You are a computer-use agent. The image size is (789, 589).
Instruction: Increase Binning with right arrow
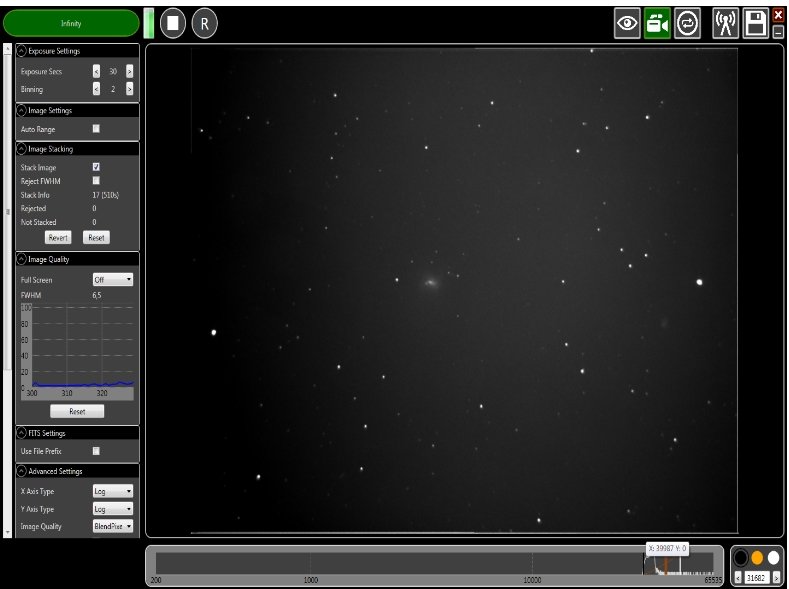(x=129, y=89)
